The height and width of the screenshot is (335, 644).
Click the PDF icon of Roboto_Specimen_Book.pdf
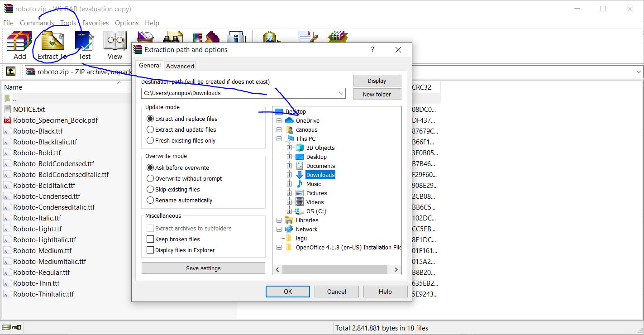8,120
